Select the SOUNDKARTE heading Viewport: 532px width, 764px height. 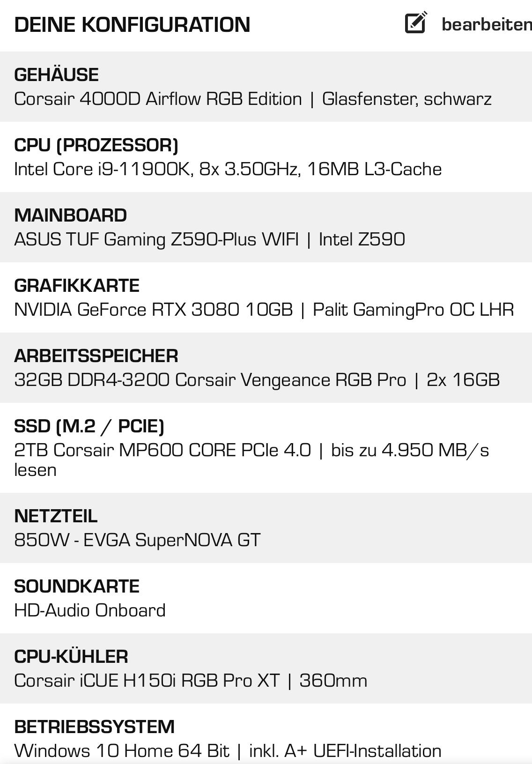(77, 586)
